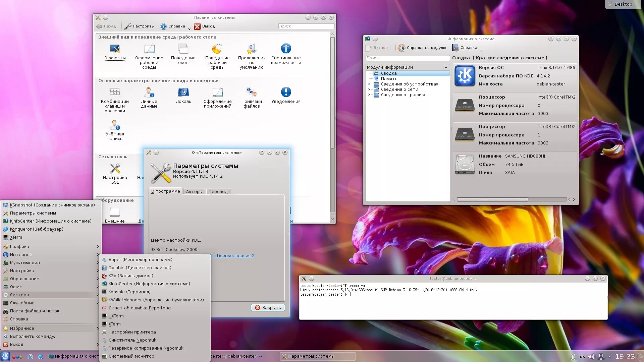Open Настройка SSL icon
The image size is (644, 362).
(115, 169)
